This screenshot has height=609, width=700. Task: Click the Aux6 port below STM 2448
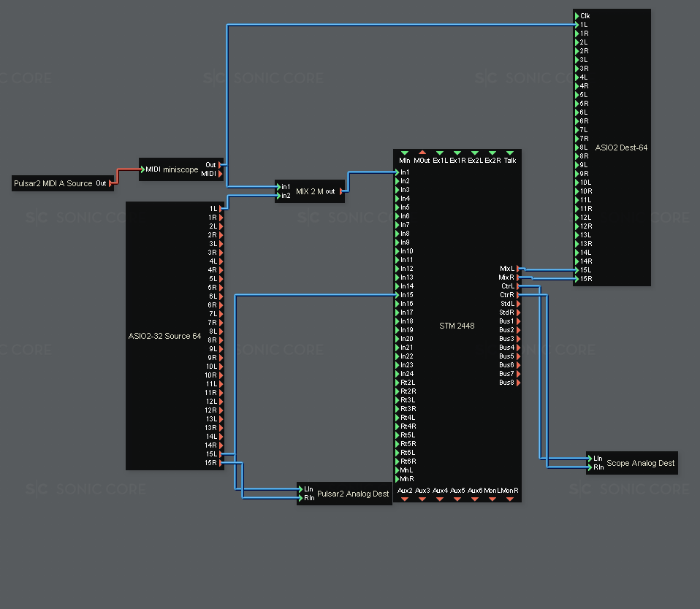pos(474,499)
